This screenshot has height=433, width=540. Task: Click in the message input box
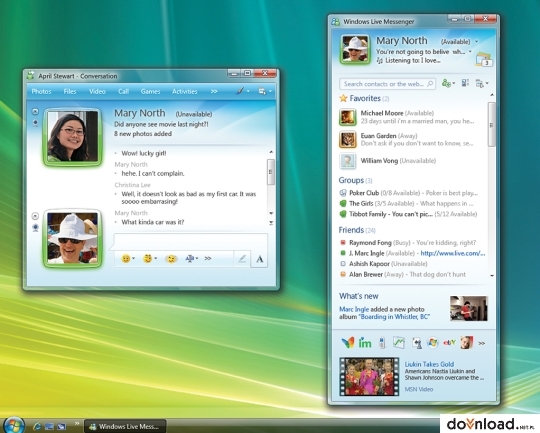point(190,242)
